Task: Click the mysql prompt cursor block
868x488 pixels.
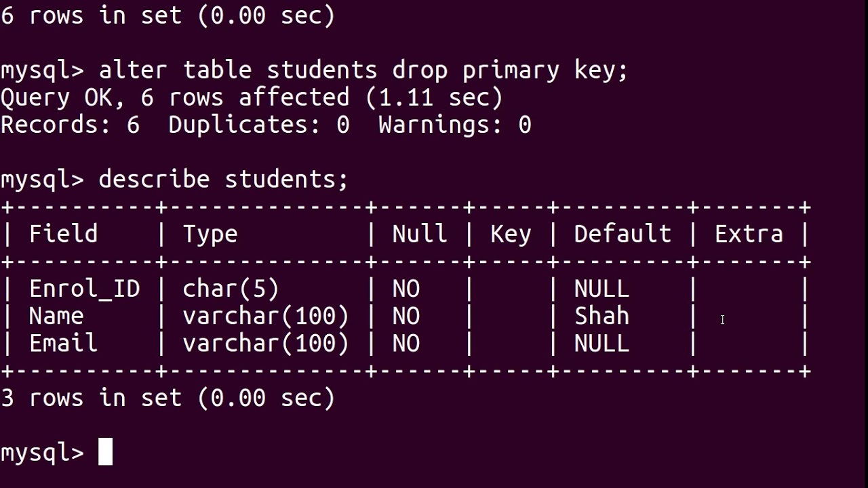Action: pos(105,451)
